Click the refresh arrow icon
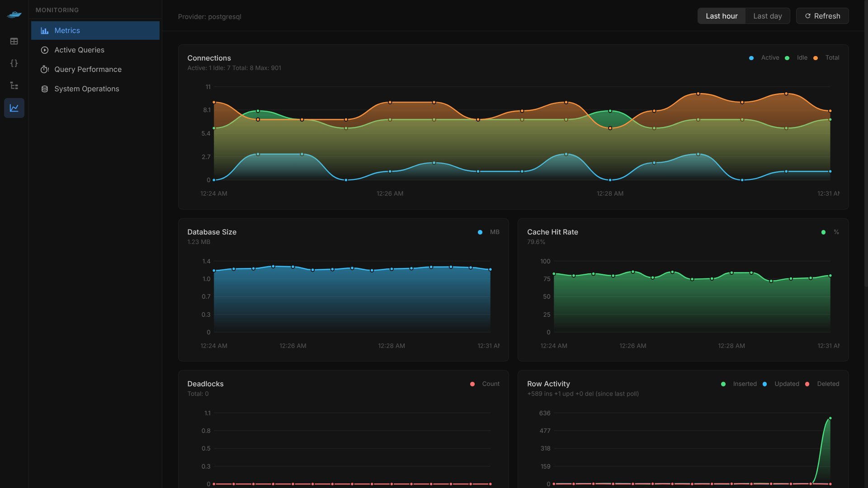868x488 pixels. (x=807, y=16)
